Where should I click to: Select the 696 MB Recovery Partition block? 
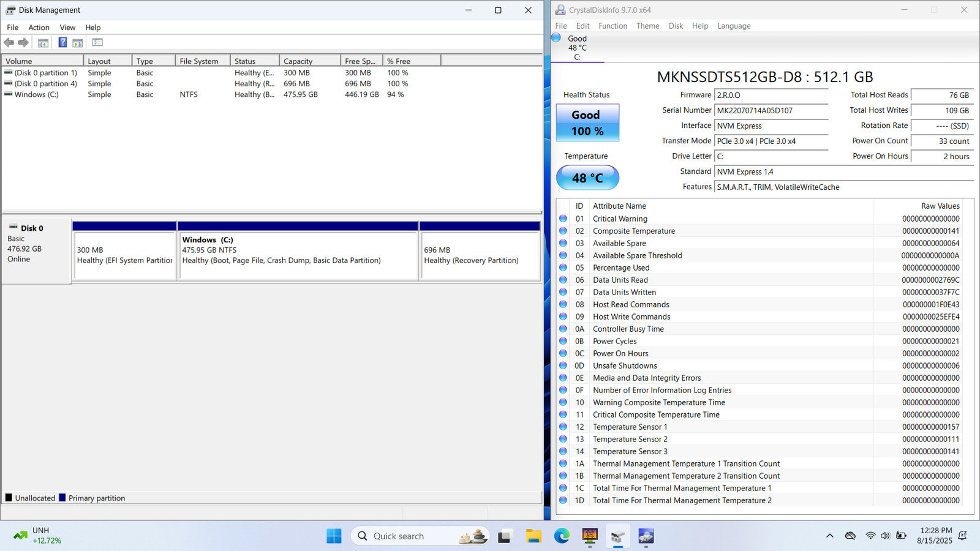[480, 255]
